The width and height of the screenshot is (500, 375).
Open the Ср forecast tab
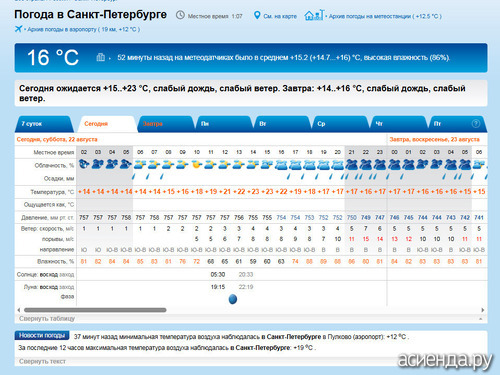coord(340,124)
